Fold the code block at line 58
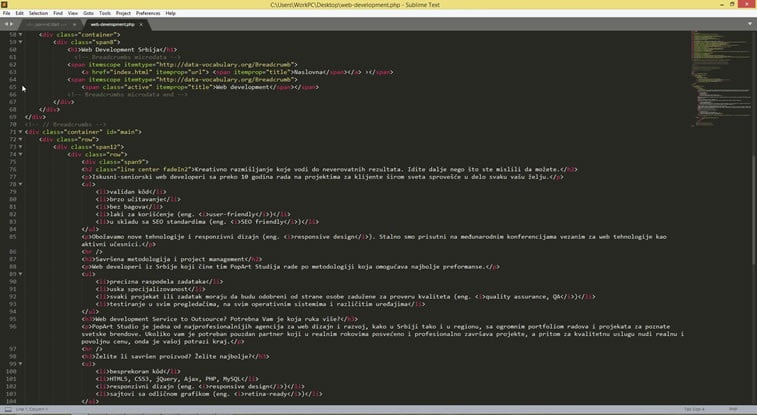The width and height of the screenshot is (757, 415). tap(20, 35)
